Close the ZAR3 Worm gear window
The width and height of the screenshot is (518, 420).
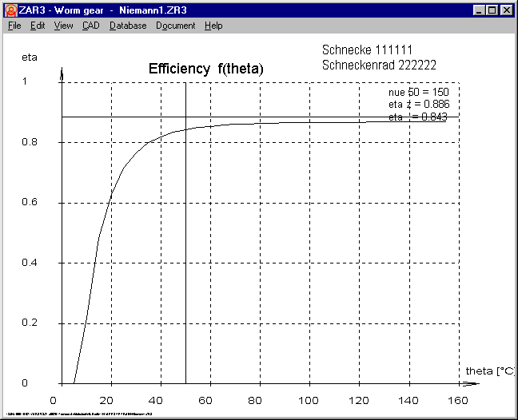coord(505,10)
